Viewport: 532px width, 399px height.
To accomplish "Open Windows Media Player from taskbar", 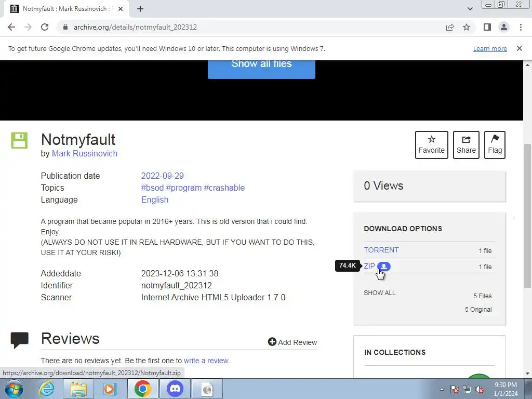I will click(110, 389).
